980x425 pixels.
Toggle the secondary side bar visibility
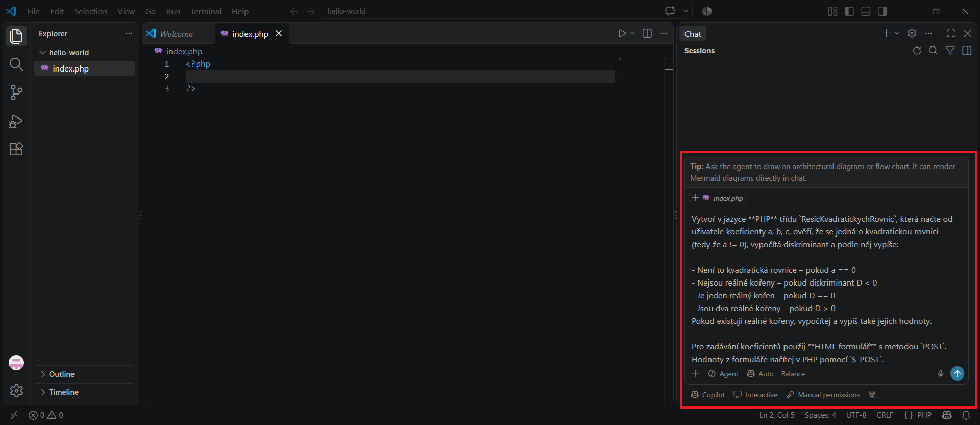click(883, 11)
